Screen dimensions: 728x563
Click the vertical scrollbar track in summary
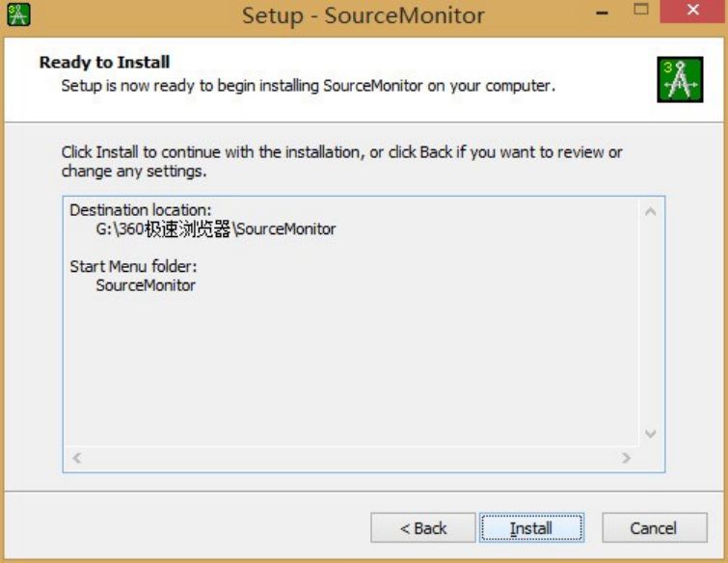pos(650,323)
